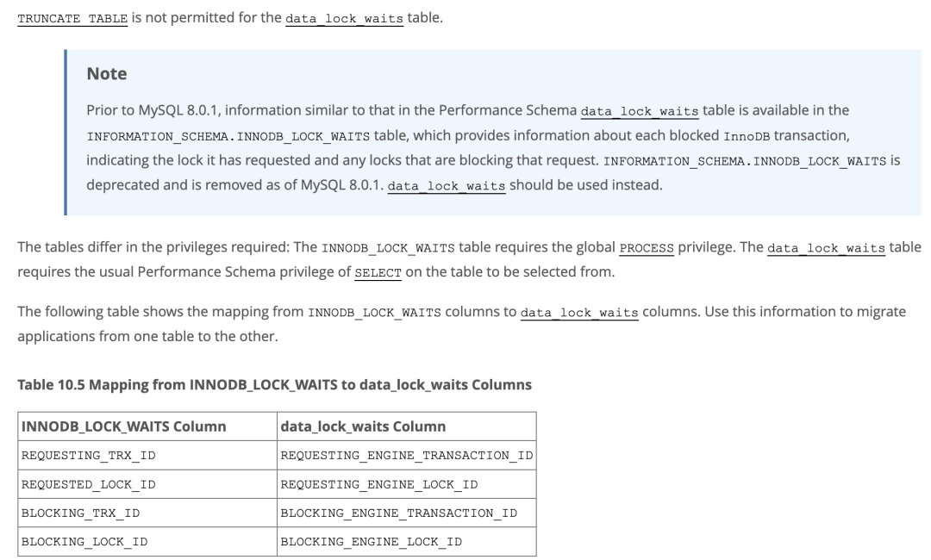Click data_lock_waits link before 'should be used instead'
The height and width of the screenshot is (560, 931).
pyautogui.click(x=447, y=185)
